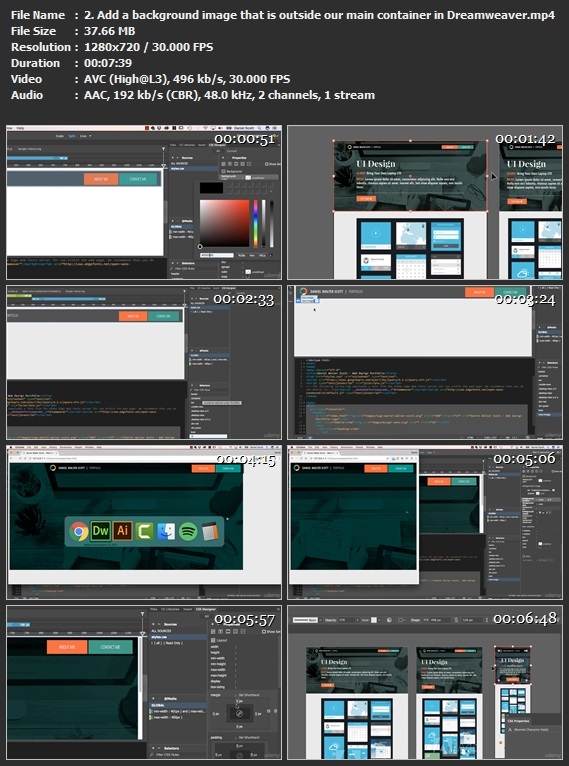Click the black color preview swatch in the picker
Screen dimensions: 569x766
click(211, 188)
